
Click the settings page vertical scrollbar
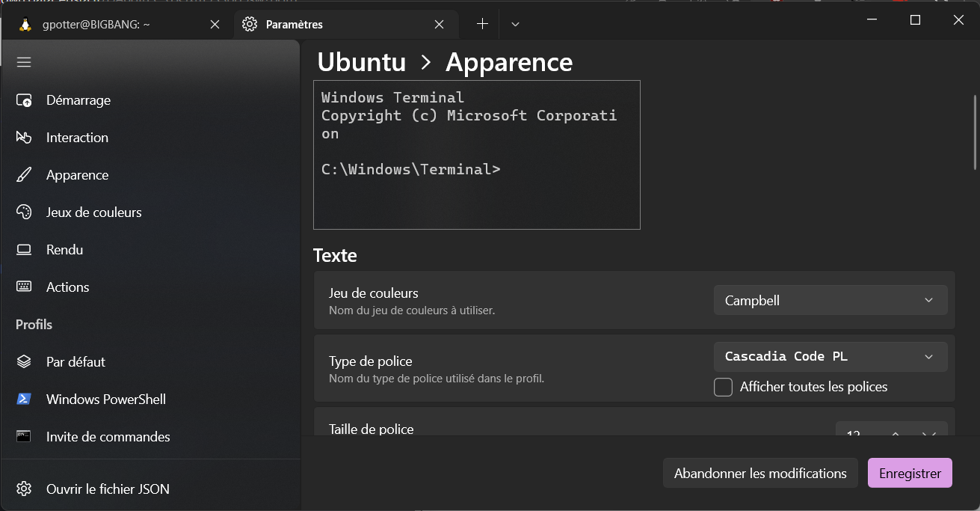click(x=975, y=132)
